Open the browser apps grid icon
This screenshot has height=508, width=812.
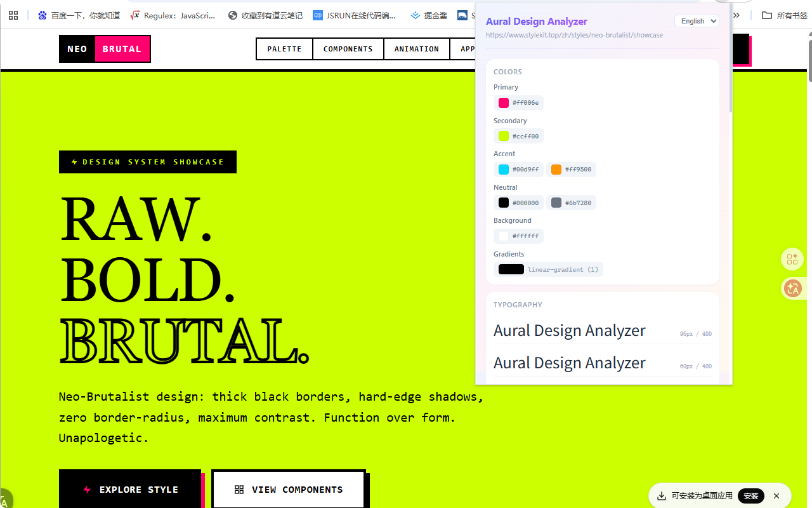click(x=13, y=15)
